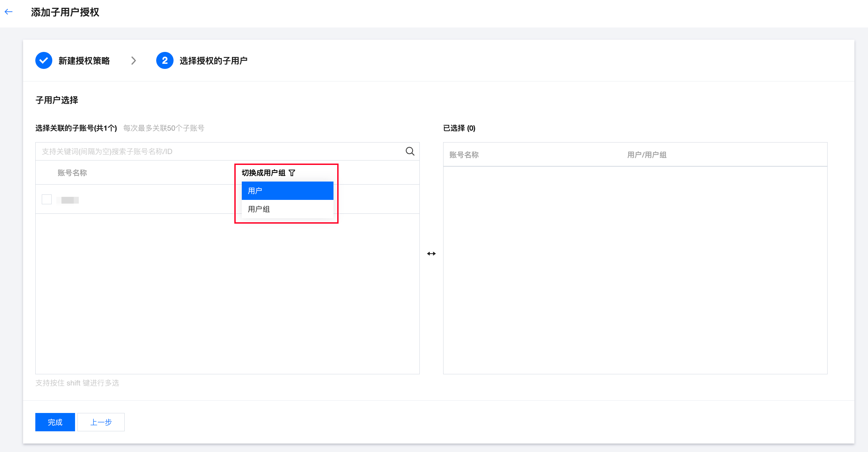The width and height of the screenshot is (868, 452).
Task: Click the 用户/用户组 column header
Action: tap(647, 155)
